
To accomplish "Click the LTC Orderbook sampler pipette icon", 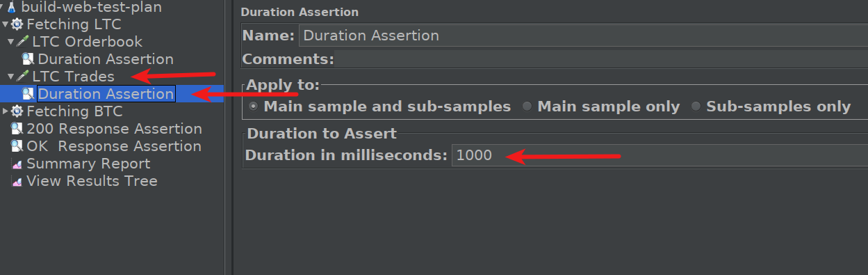I will tap(22, 42).
